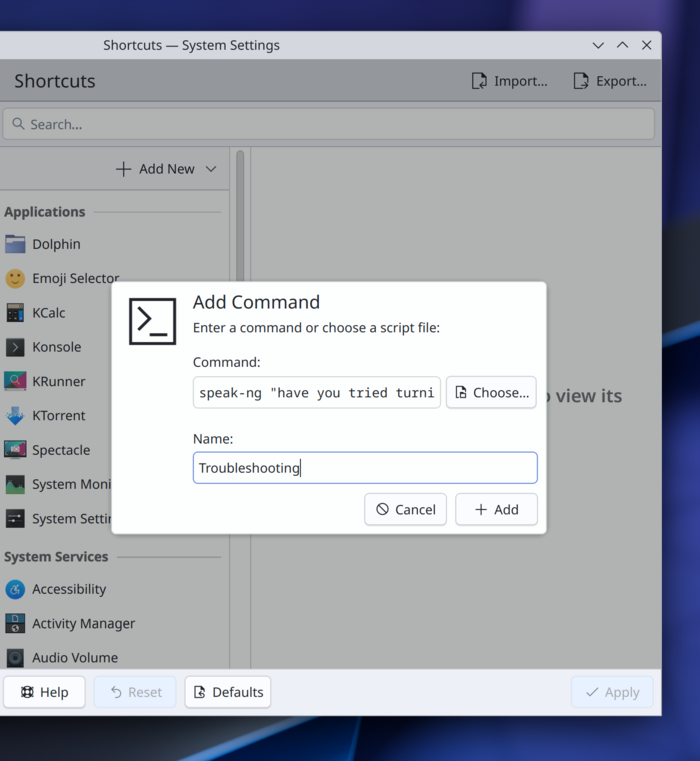Click the KCalc calculator icon
The image size is (700, 761).
15,313
